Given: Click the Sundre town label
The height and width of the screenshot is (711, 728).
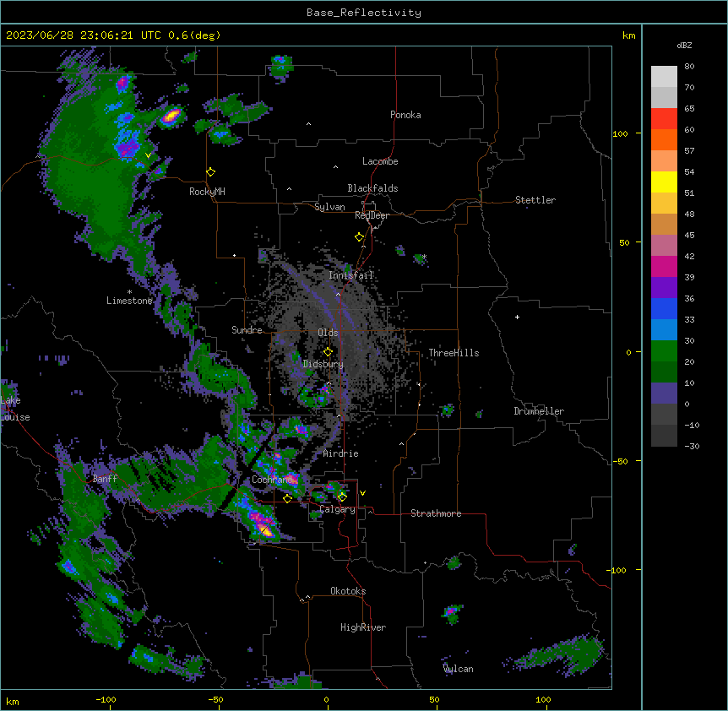Looking at the screenshot, I should click(x=247, y=330).
